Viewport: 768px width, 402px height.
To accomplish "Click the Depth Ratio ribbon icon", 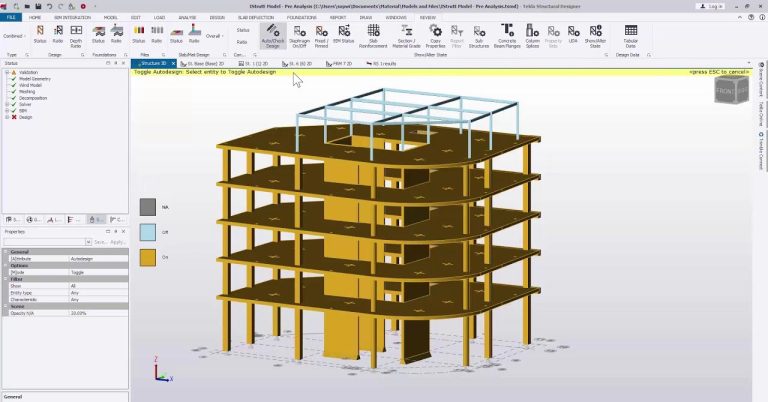I will coord(76,36).
